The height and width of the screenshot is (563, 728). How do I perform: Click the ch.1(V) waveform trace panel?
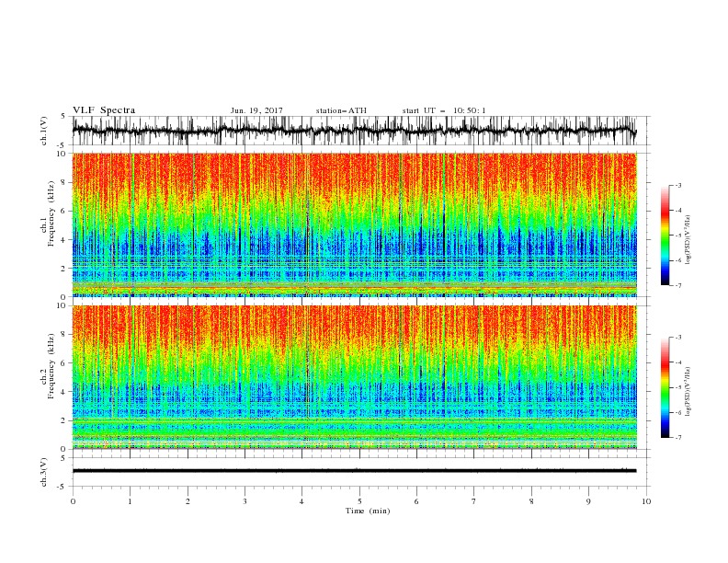361,131
